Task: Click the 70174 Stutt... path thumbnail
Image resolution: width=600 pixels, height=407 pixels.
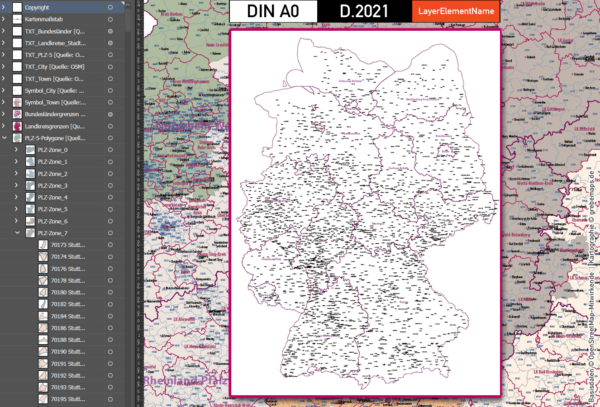Action: 43,257
